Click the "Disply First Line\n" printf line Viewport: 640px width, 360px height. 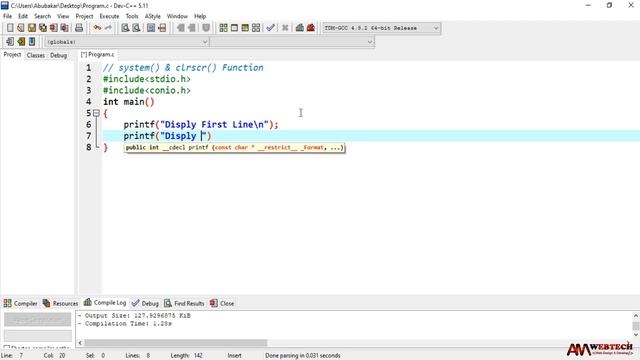point(201,125)
